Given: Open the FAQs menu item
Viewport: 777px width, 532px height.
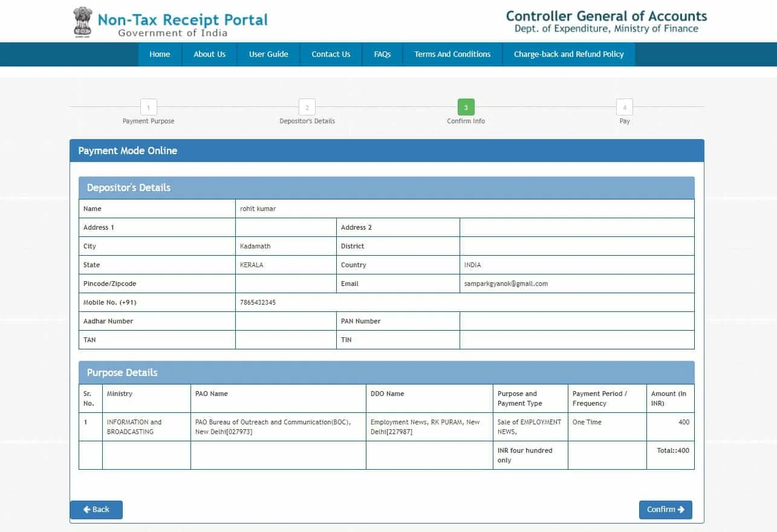Looking at the screenshot, I should [x=382, y=54].
